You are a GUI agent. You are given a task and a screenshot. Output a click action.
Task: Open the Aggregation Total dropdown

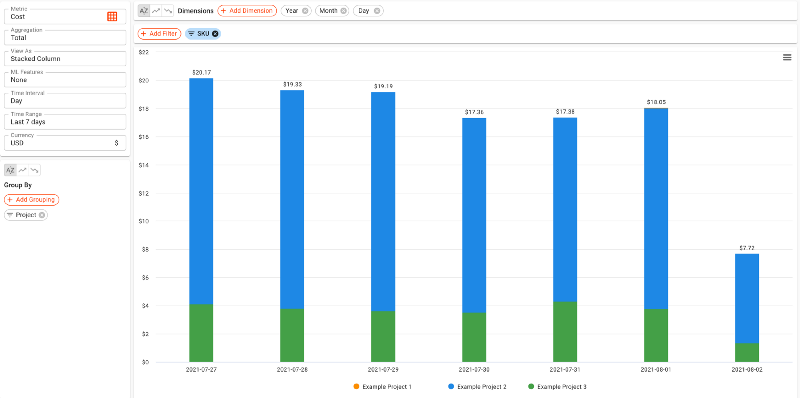tap(65, 37)
